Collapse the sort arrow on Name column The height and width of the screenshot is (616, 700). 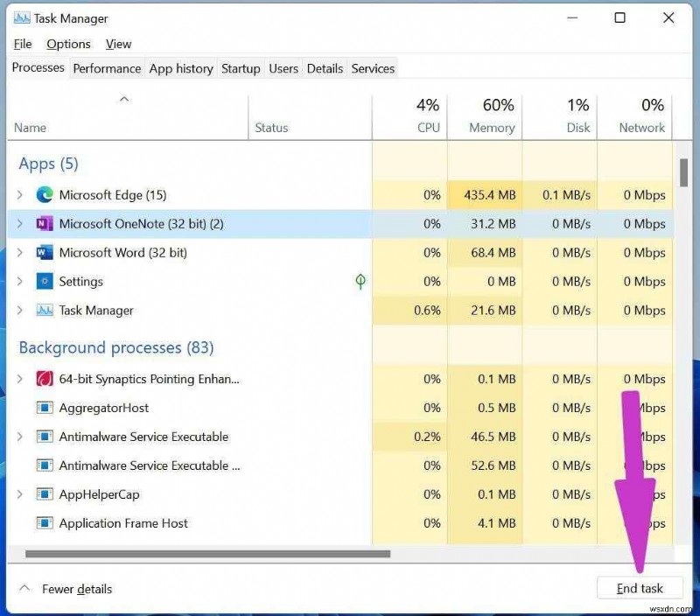pyautogui.click(x=124, y=99)
